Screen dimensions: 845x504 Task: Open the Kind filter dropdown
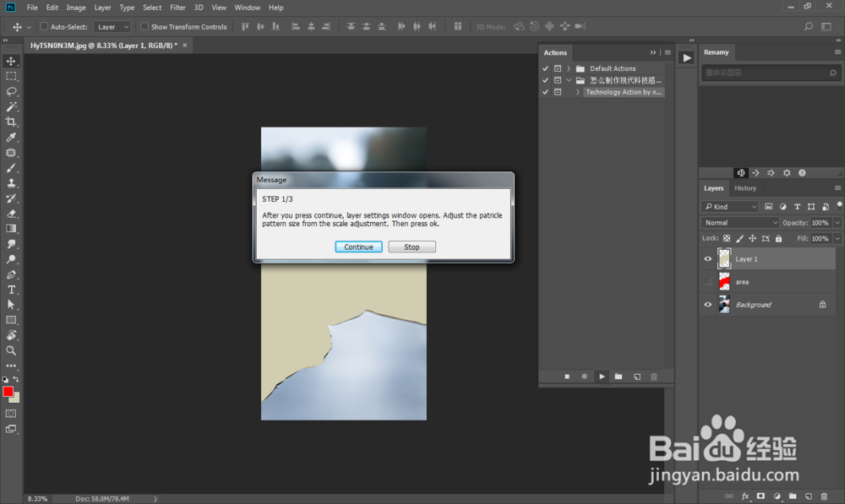[x=730, y=206]
